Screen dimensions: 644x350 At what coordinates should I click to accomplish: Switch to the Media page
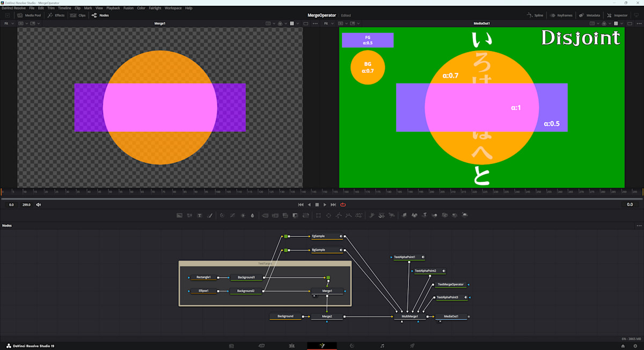(x=231, y=346)
